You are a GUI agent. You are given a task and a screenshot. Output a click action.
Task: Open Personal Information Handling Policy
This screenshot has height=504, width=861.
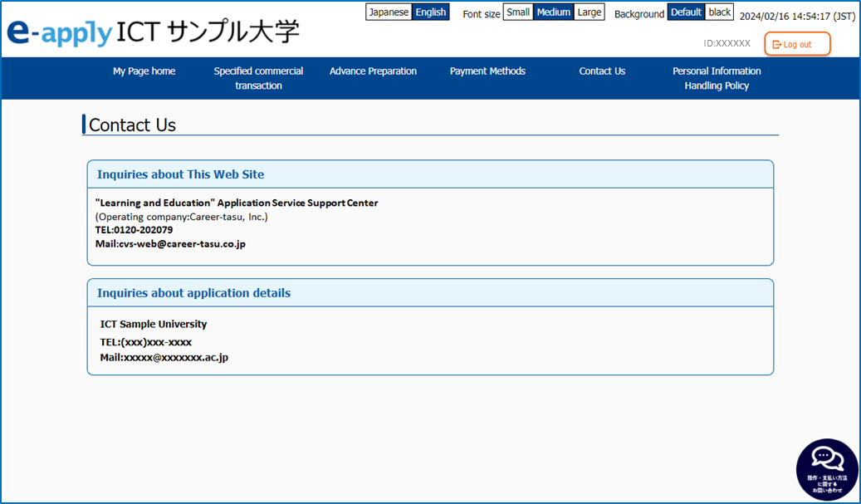(x=717, y=79)
